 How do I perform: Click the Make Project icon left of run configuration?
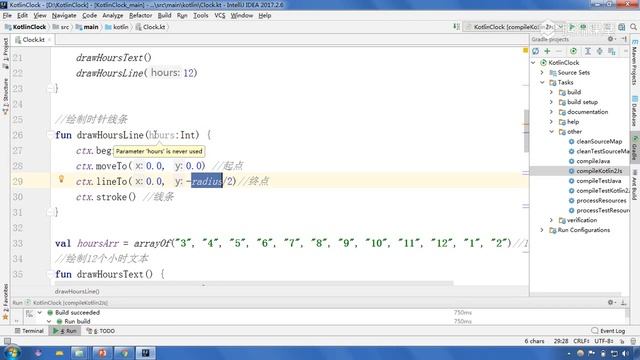point(456,27)
